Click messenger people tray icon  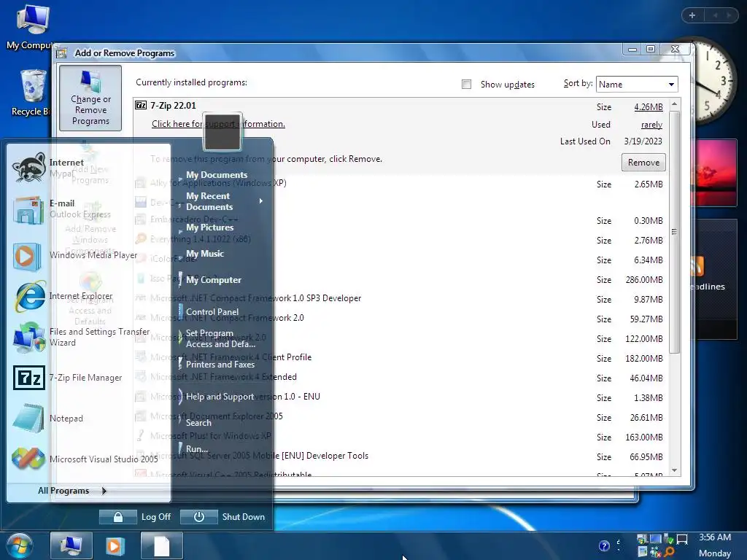[656, 553]
